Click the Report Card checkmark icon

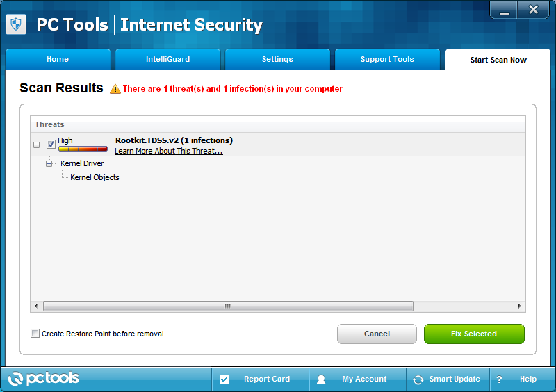point(224,379)
